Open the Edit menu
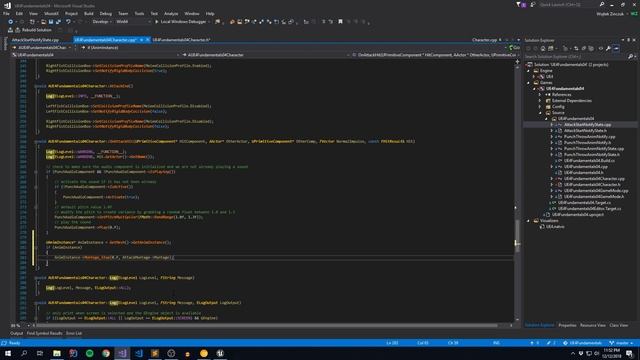Viewport: 640px width, 360px height. tap(19, 13)
